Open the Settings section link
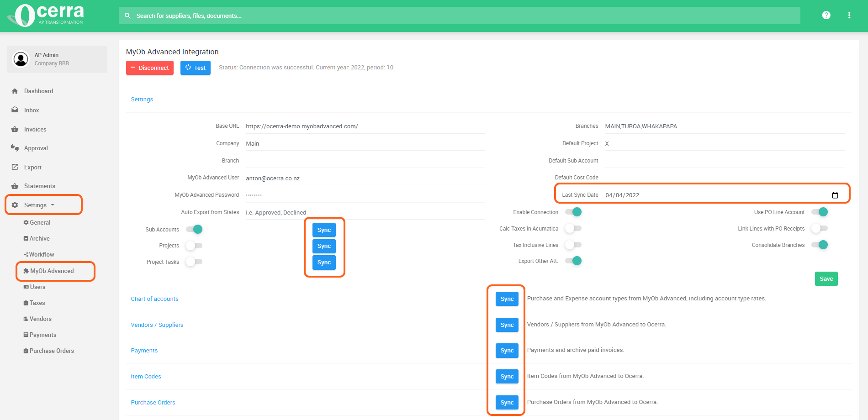 click(x=142, y=100)
